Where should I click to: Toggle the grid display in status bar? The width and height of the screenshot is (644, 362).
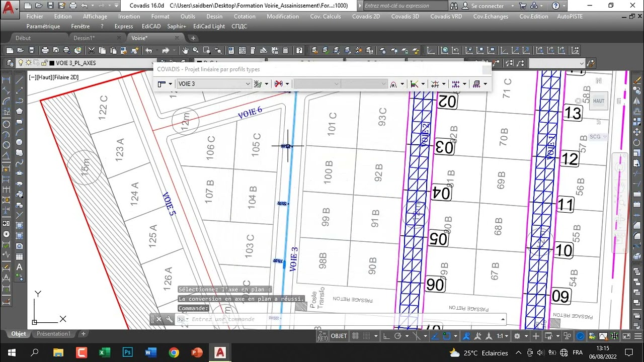coord(355,336)
